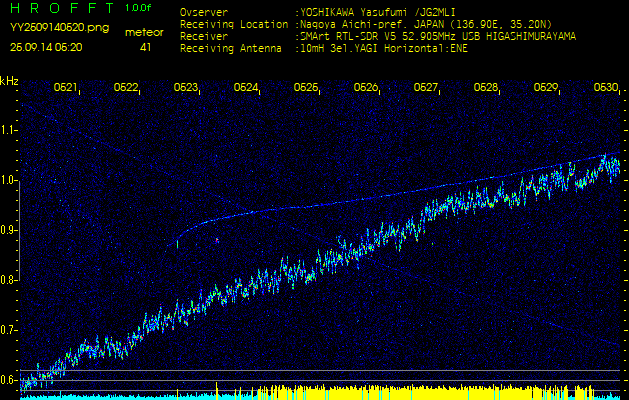Click the kHz unit label
Image resolution: width=629 pixels, height=400 pixels.
(x=9, y=81)
